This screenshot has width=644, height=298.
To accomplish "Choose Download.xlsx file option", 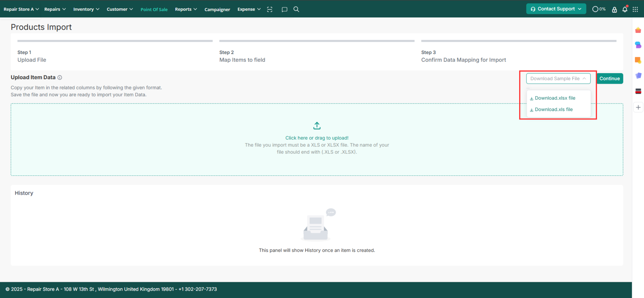I will tap(552, 98).
